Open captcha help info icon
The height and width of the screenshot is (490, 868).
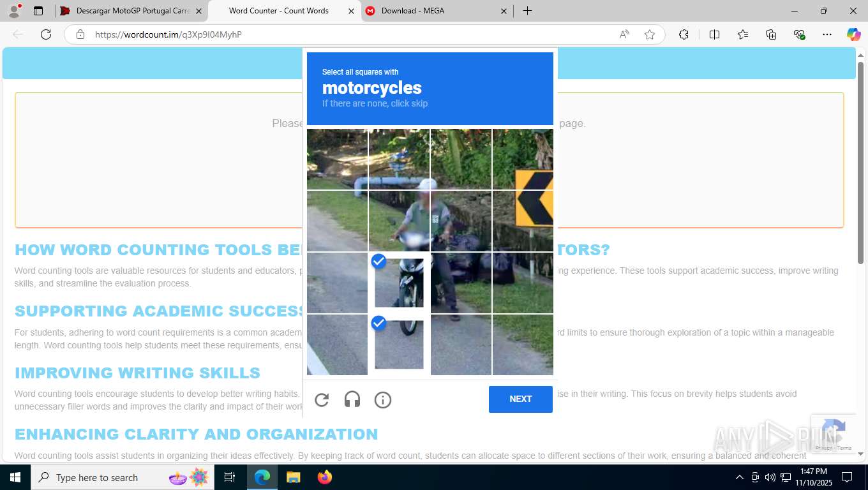click(x=383, y=400)
